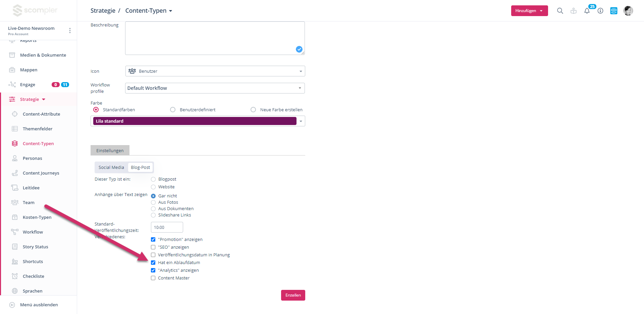Viewport: 644px width, 314px height.
Task: Open the user avatar profile
Action: [x=628, y=11]
